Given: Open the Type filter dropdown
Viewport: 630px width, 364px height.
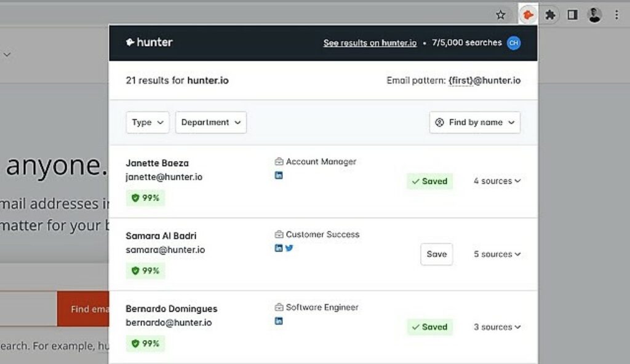Looking at the screenshot, I should point(148,122).
